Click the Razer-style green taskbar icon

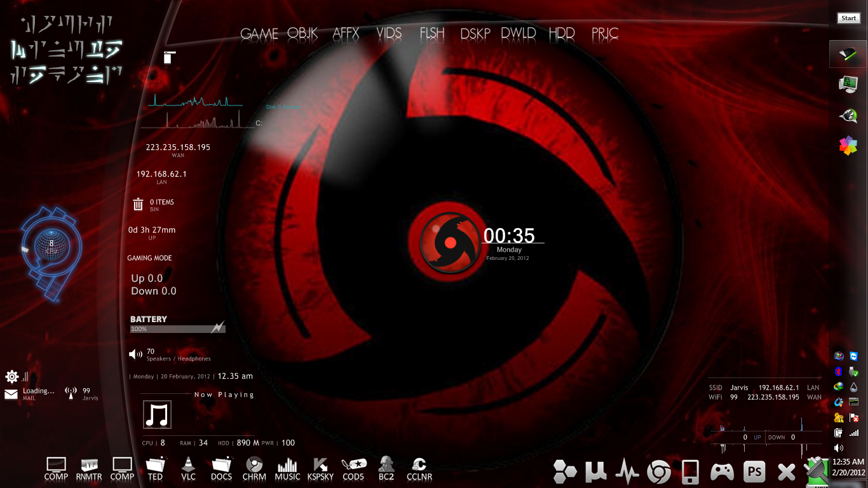pyautogui.click(x=848, y=54)
